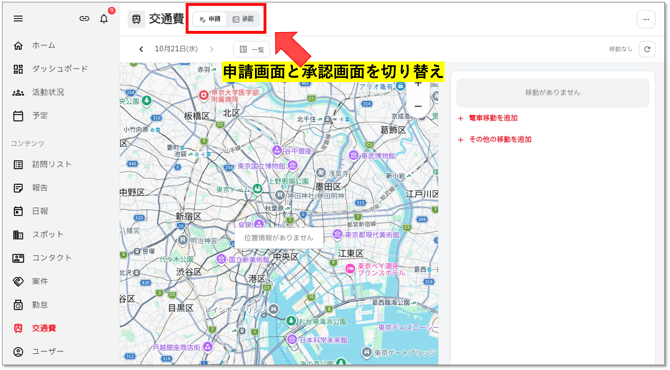This screenshot has height=370, width=670.
Task: Click 国立新美術館 marker on the map
Action: coord(221,259)
